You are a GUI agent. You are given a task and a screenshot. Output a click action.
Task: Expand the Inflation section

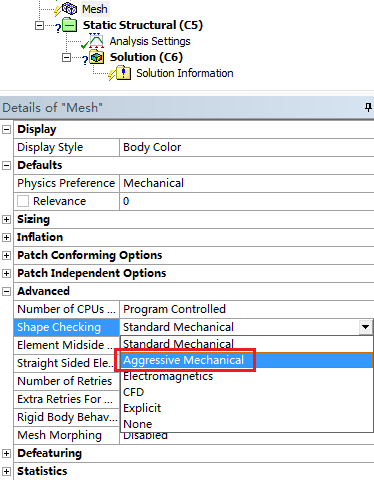click(x=6, y=237)
